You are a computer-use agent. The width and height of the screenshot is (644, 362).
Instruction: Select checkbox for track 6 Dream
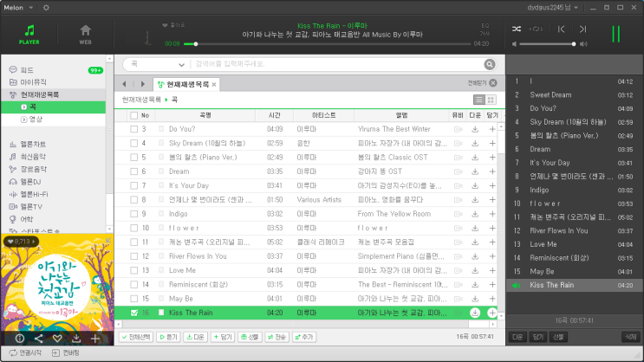[x=133, y=171]
